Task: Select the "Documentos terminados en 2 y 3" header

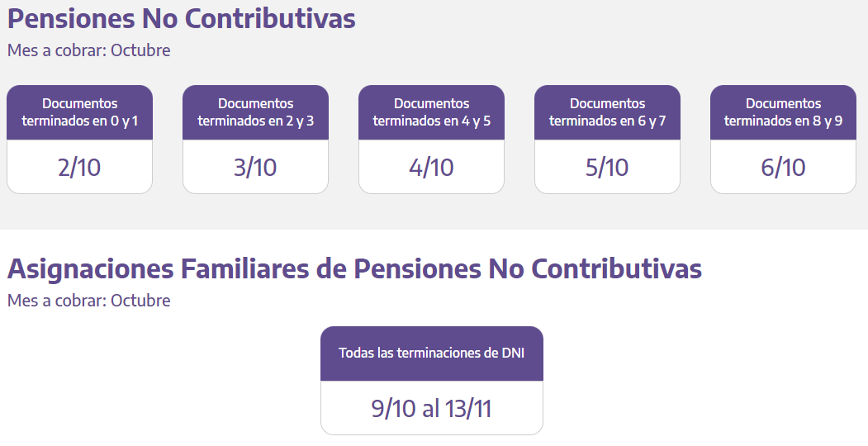Action: coord(255,112)
